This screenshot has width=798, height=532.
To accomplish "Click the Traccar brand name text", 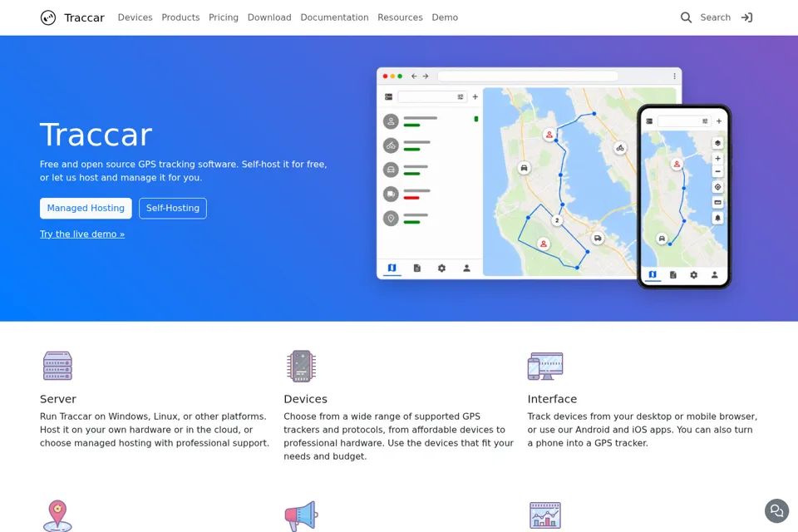I will [x=85, y=17].
